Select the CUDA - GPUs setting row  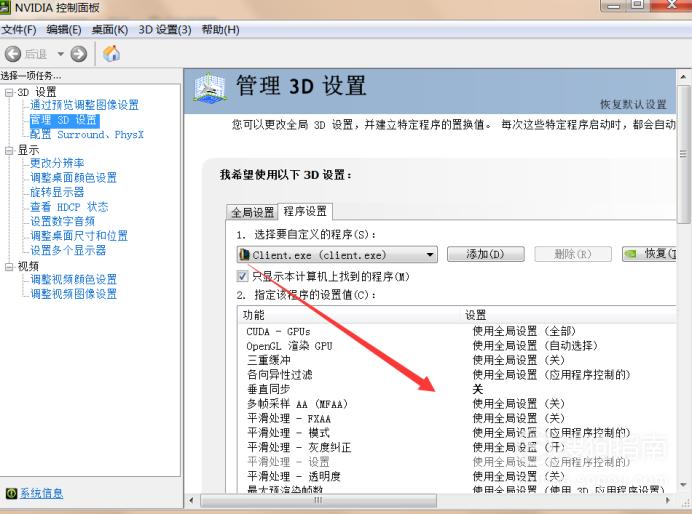click(x=457, y=332)
